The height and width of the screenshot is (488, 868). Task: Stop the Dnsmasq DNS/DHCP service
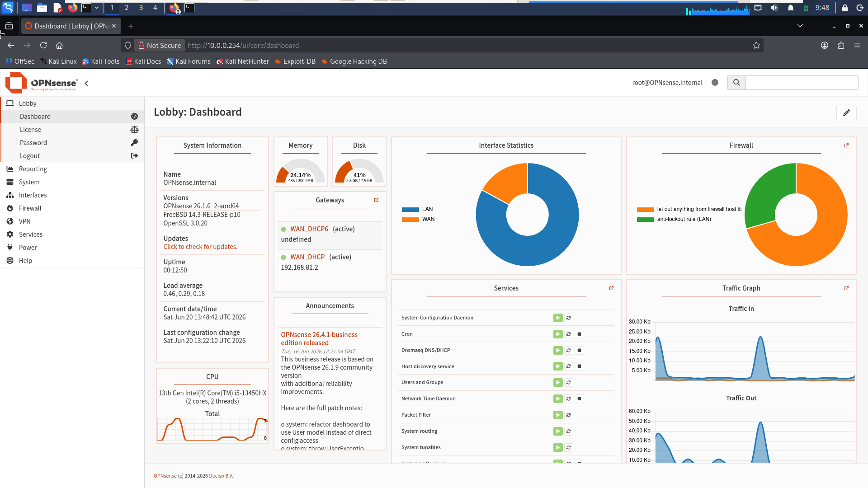point(580,351)
